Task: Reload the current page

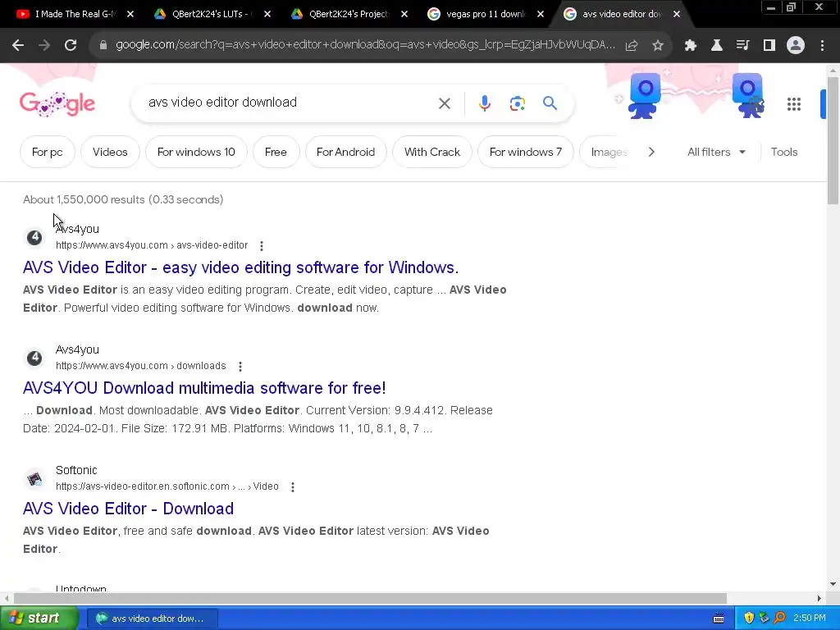Action: coord(71,45)
